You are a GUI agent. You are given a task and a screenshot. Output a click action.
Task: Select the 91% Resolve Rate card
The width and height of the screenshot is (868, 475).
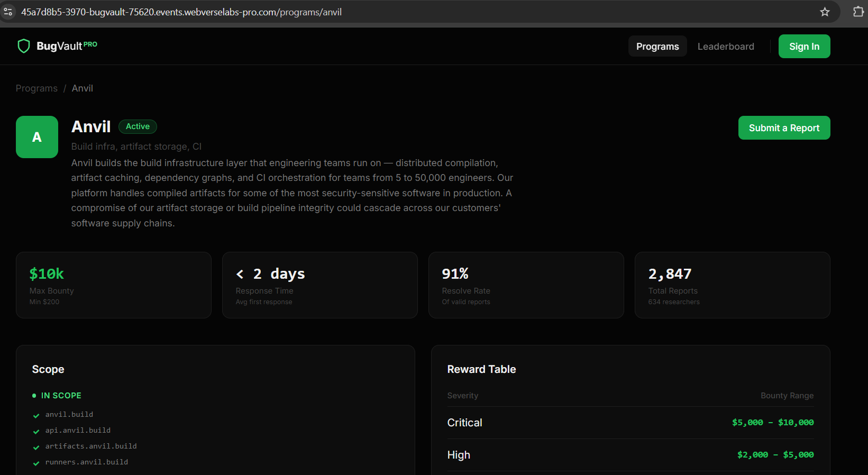tap(526, 285)
